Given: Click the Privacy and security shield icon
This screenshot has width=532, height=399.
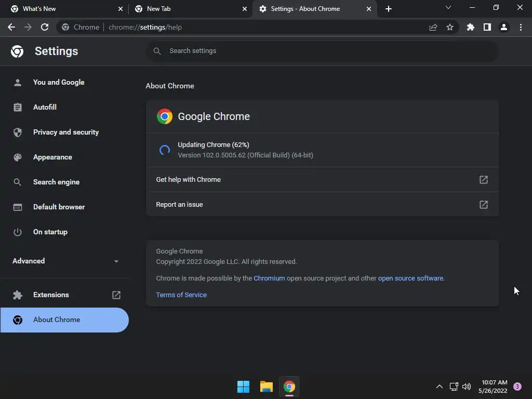Looking at the screenshot, I should click(18, 132).
